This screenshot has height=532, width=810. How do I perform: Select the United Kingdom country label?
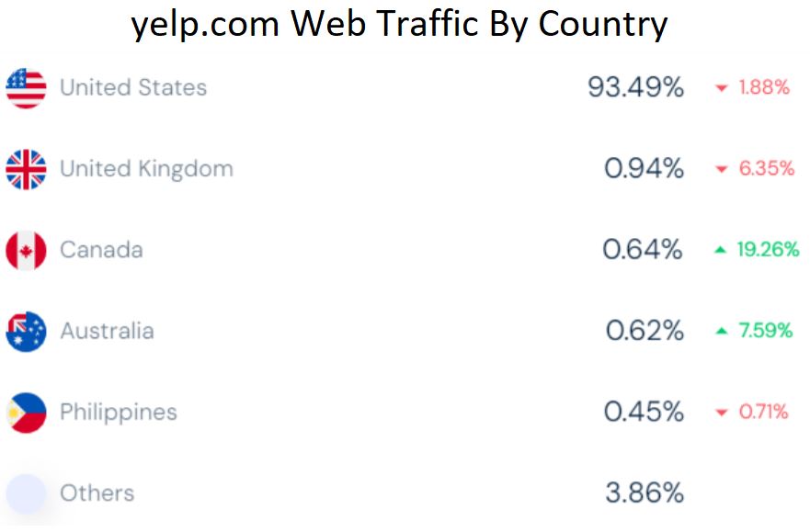tap(146, 169)
